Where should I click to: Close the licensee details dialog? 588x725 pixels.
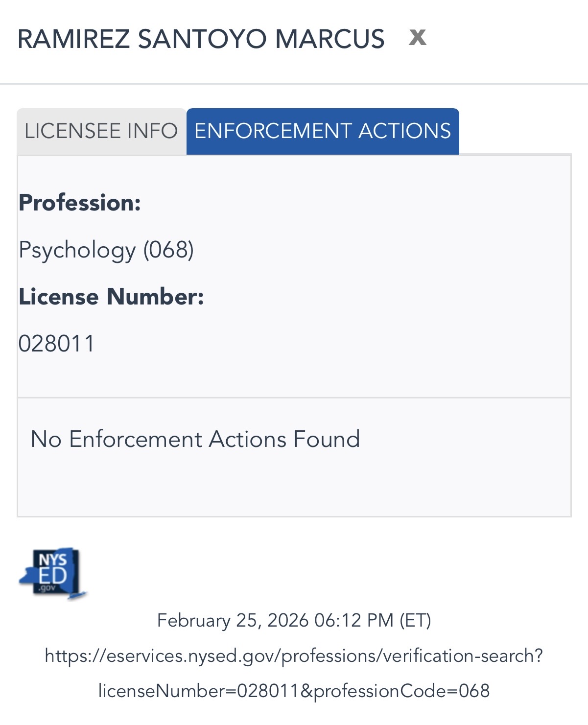418,37
